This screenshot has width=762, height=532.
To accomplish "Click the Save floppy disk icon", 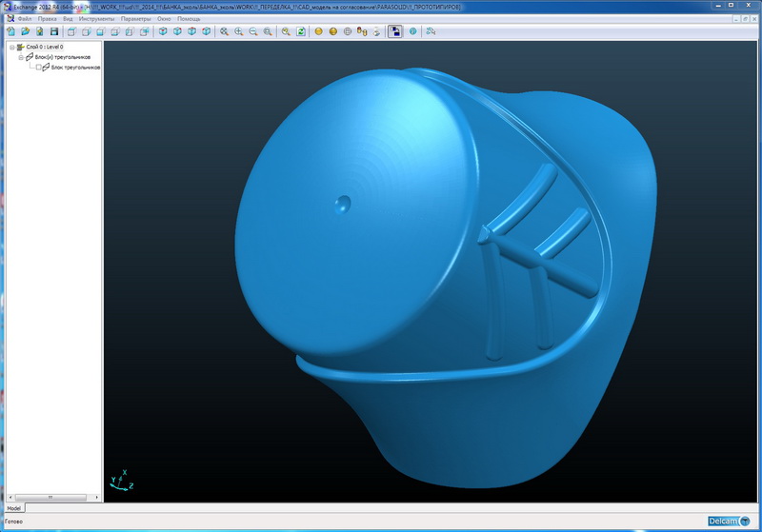I will click(x=54, y=31).
